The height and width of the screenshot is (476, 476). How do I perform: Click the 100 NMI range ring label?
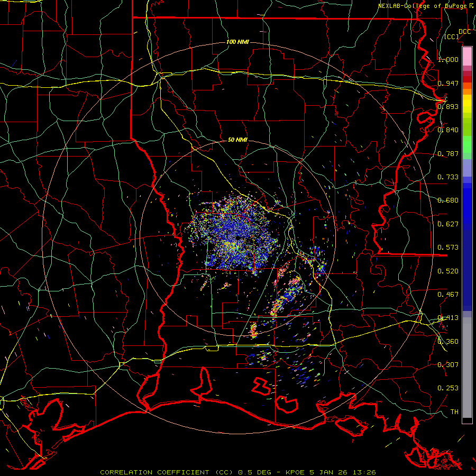coord(237,42)
